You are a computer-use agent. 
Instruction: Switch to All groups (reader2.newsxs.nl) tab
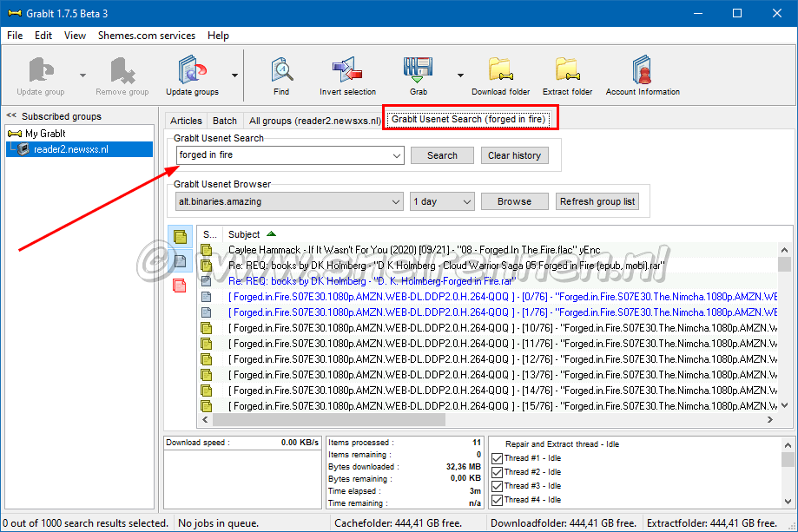click(314, 121)
